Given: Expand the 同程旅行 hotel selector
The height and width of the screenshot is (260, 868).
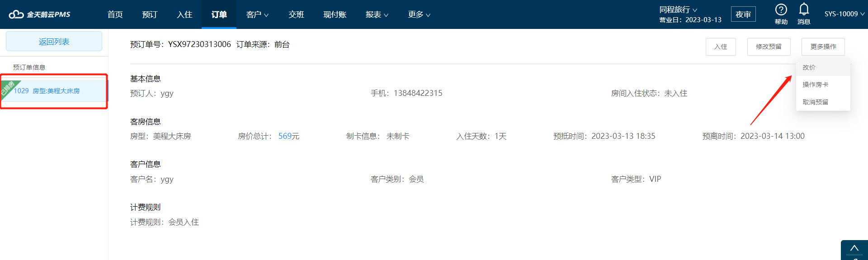Looking at the screenshot, I should tap(678, 9).
